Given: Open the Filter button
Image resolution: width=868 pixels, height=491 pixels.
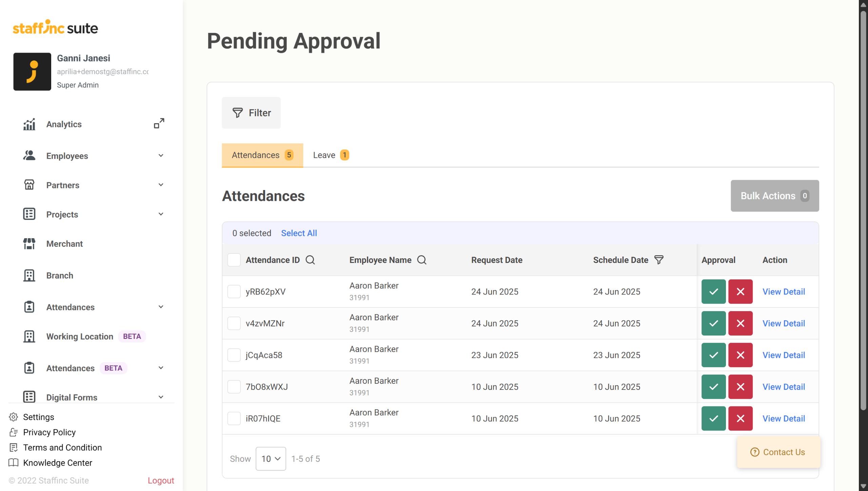Looking at the screenshot, I should click(251, 113).
